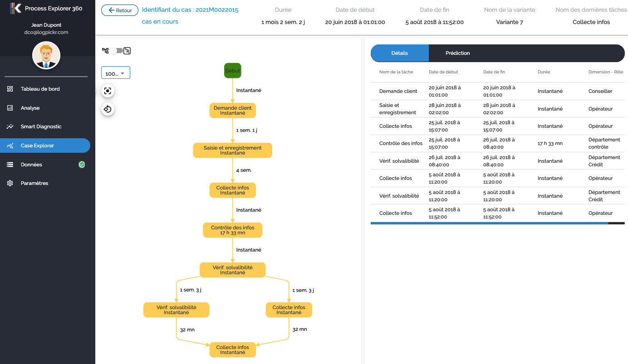628x364 pixels.
Task: Select the process graph view icon
Action: tap(105, 51)
